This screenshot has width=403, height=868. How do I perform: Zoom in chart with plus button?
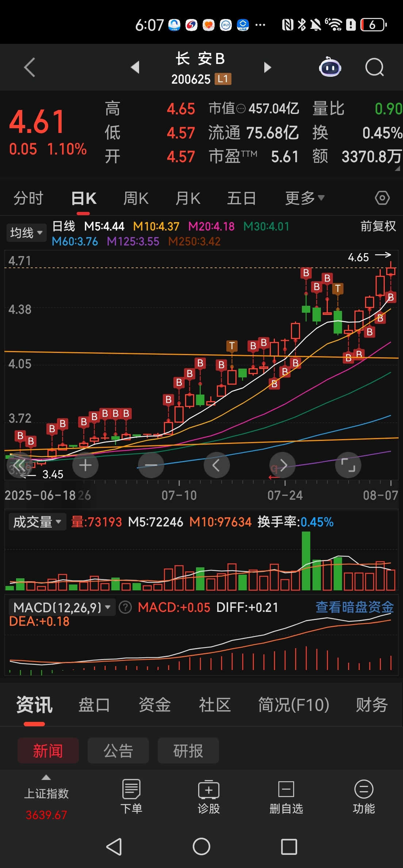(x=85, y=465)
